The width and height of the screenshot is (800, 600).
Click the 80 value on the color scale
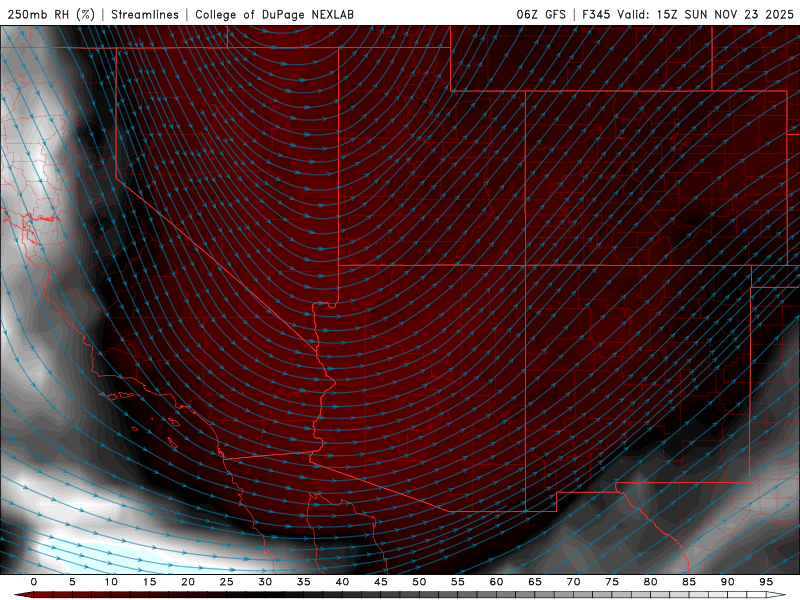coord(651,582)
